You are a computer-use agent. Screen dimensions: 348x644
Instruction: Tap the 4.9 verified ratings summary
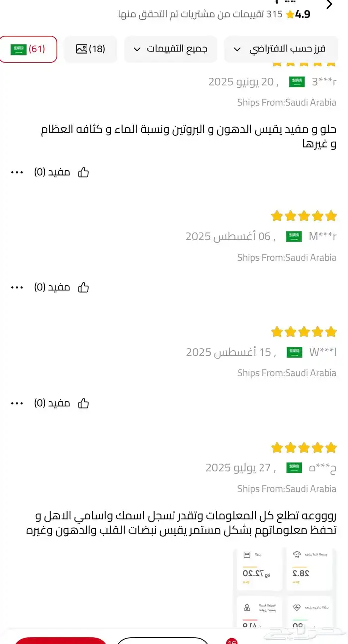(214, 14)
